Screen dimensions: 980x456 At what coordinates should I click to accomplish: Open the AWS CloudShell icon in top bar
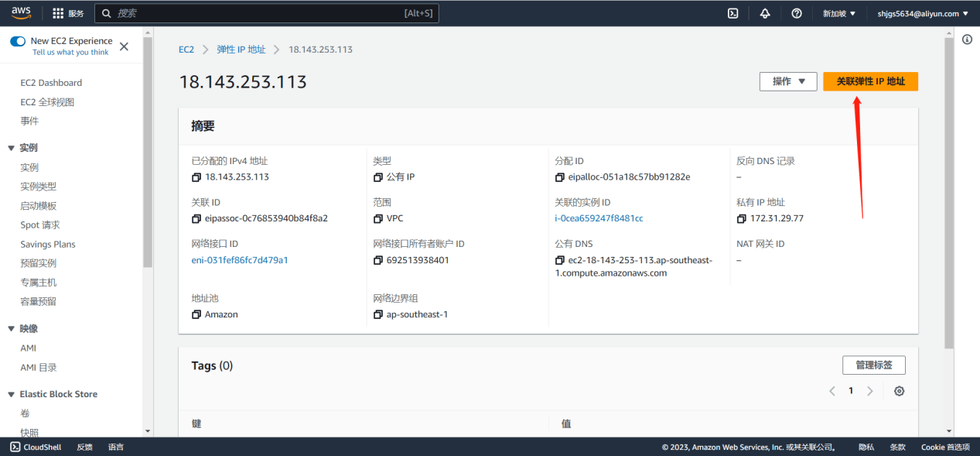click(732, 13)
